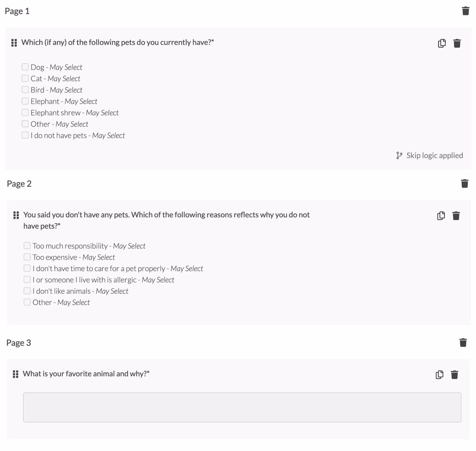
Task: Check the I do not have pets checkbox
Action: click(x=25, y=135)
